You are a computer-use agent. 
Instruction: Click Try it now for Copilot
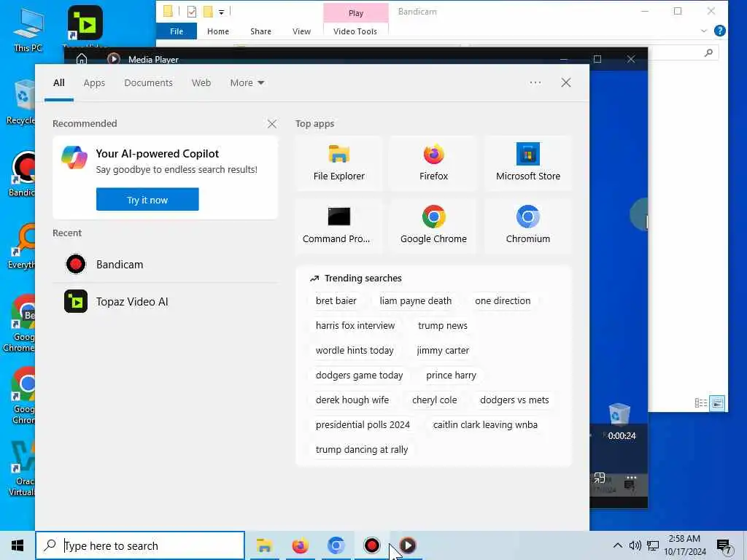(x=147, y=199)
